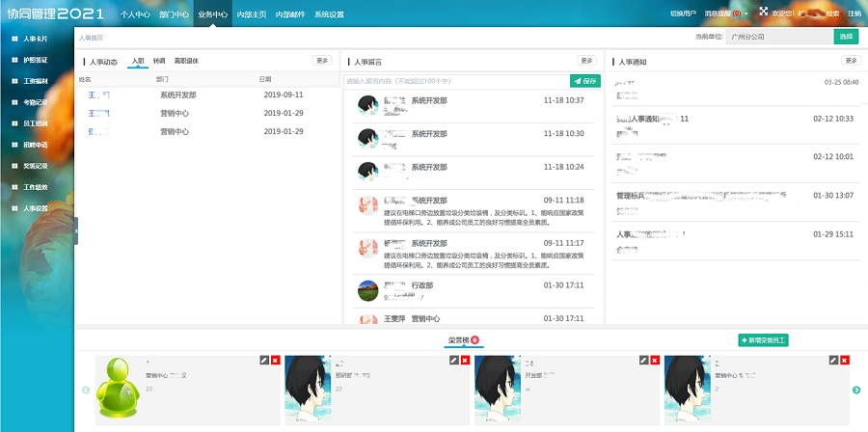Click 更多 in the 人事动态 panel

pos(322,61)
